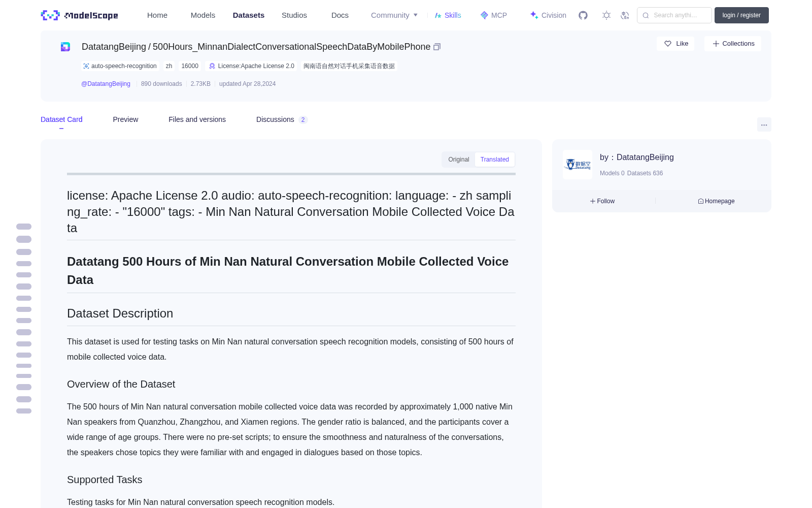Click the '890 downloads' text
This screenshot has width=812, height=508.
(x=161, y=84)
